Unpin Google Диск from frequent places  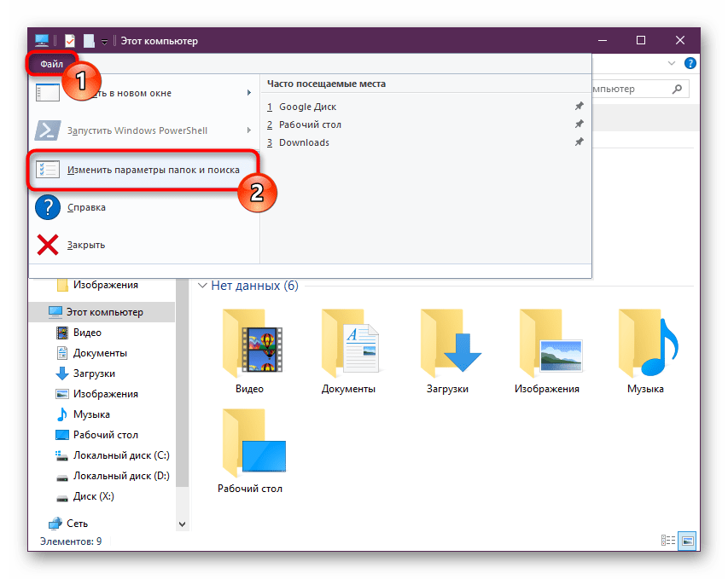[579, 107]
